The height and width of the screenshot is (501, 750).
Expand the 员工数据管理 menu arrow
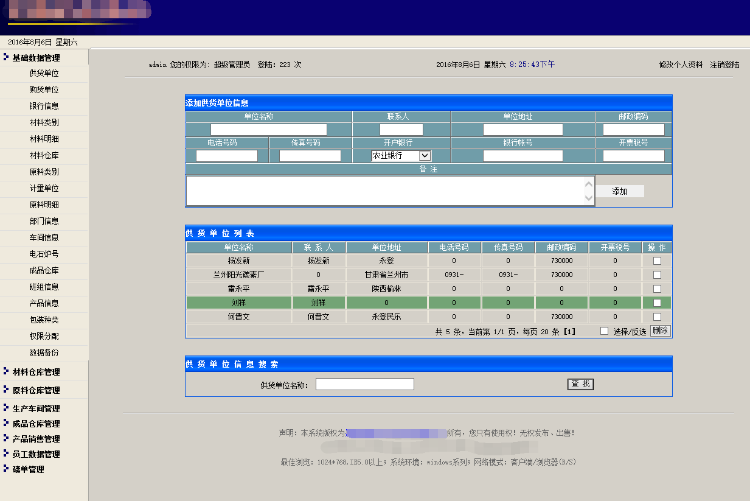click(6, 453)
